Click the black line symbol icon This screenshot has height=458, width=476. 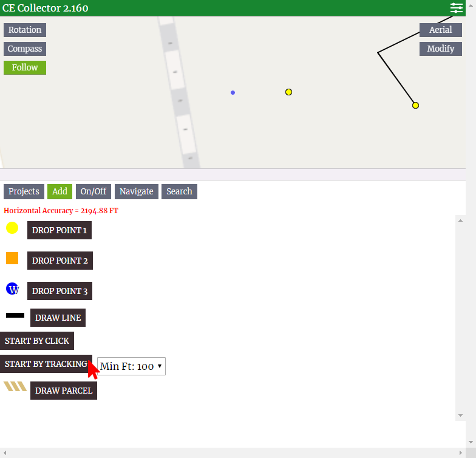tap(15, 316)
